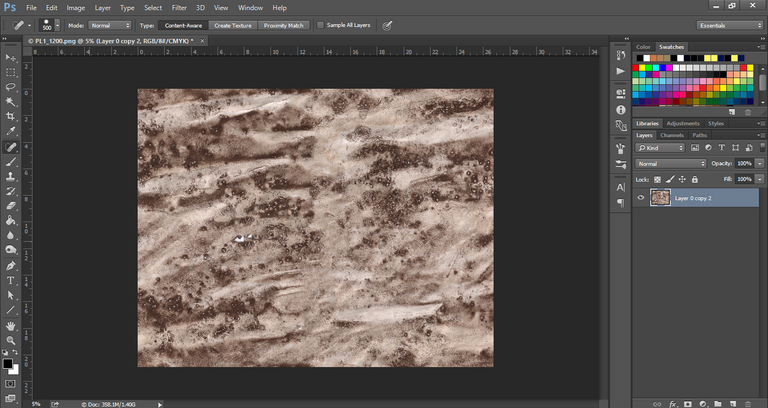Viewport: 768px width, 408px height.
Task: Select the Move tool
Action: [x=10, y=58]
